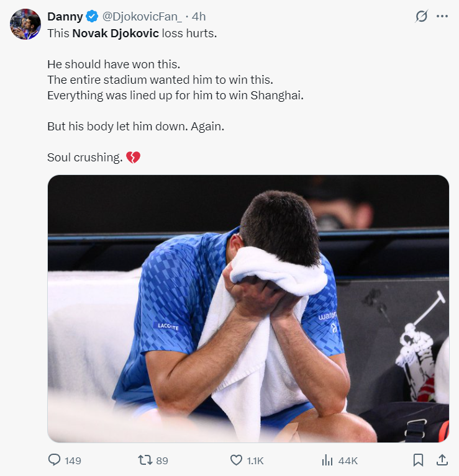Open Danny's profile avatar picture
459x476 pixels.
click(x=25, y=24)
